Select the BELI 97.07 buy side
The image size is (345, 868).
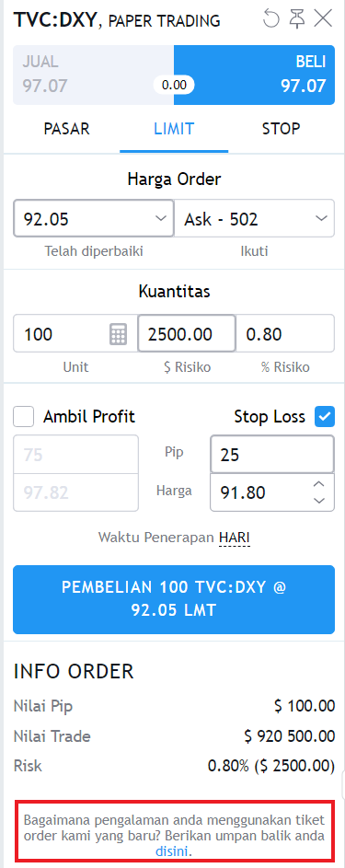[254, 75]
